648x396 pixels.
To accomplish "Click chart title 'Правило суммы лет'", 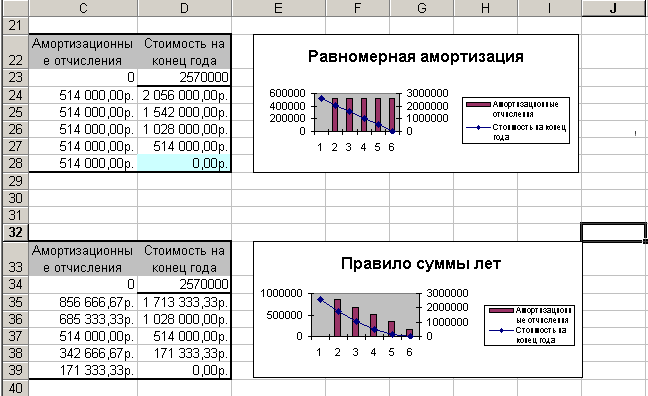I will [x=421, y=263].
